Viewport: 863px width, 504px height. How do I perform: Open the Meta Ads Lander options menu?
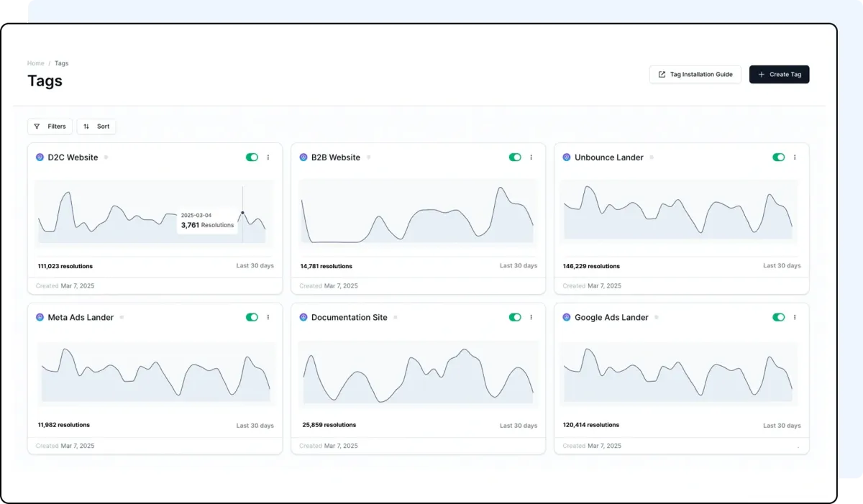point(268,317)
